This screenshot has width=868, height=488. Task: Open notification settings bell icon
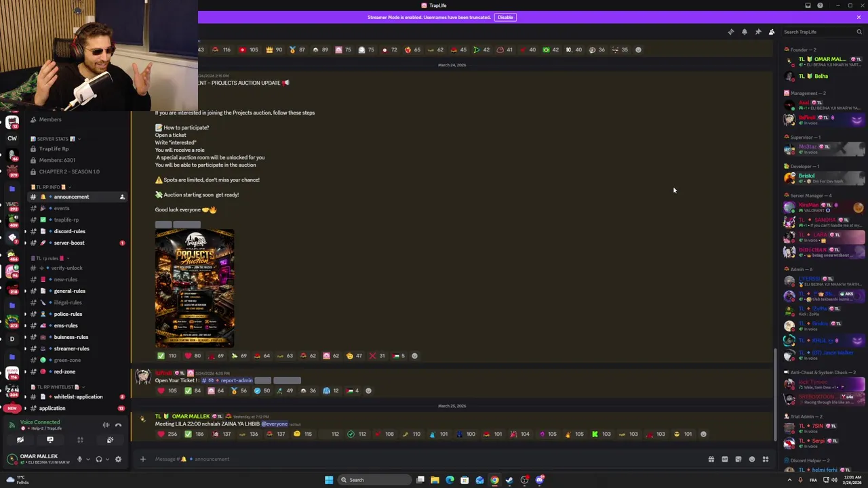point(744,32)
